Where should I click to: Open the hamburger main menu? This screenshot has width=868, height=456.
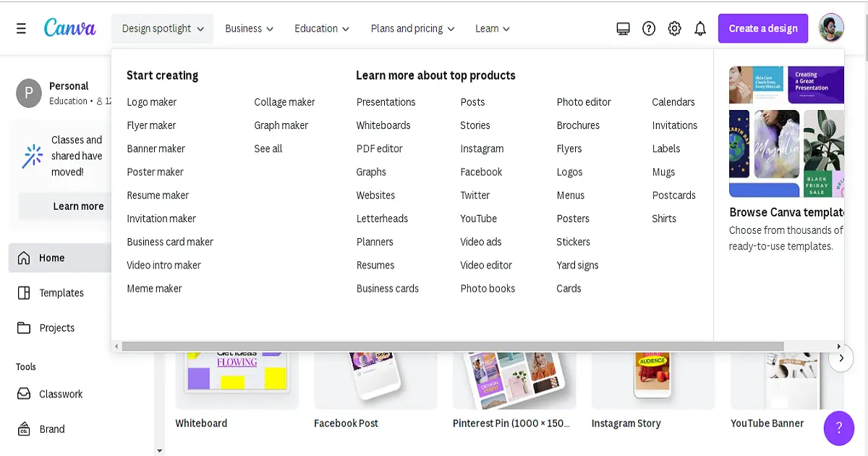click(21, 28)
